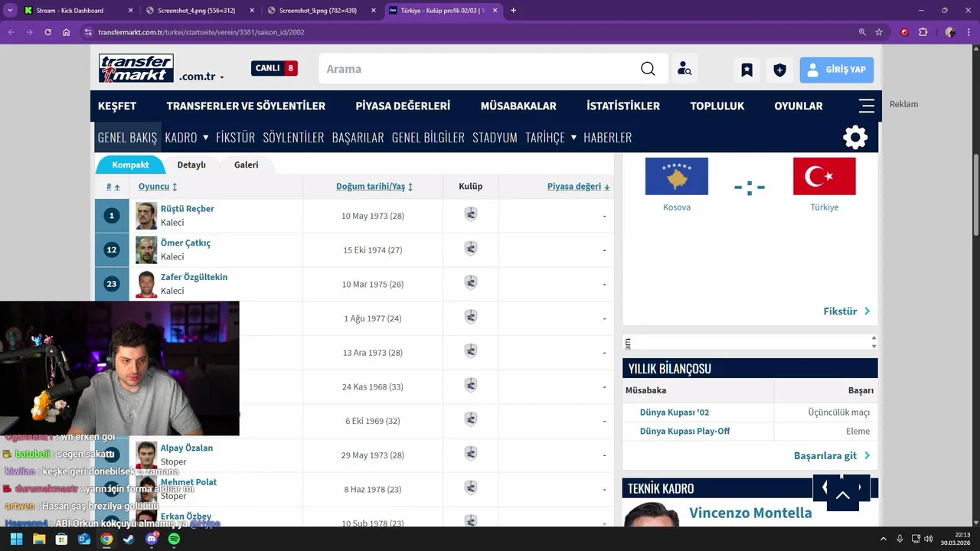Sort by Oyuncu column

(x=158, y=186)
